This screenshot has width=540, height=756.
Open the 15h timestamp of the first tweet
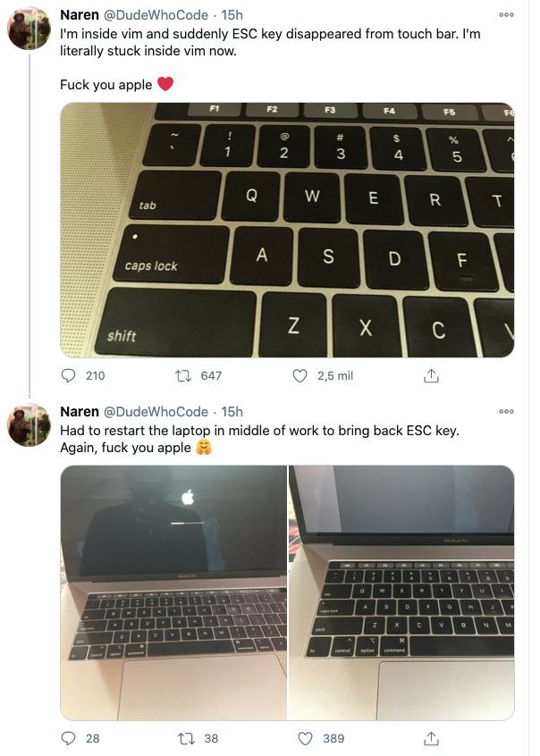232,15
